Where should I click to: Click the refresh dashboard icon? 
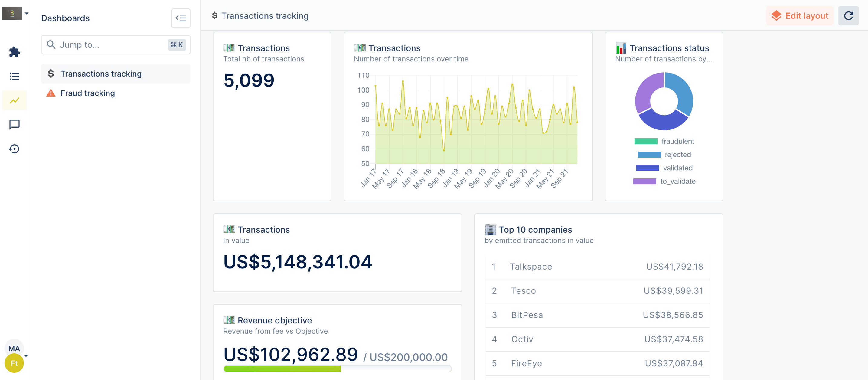(x=848, y=16)
